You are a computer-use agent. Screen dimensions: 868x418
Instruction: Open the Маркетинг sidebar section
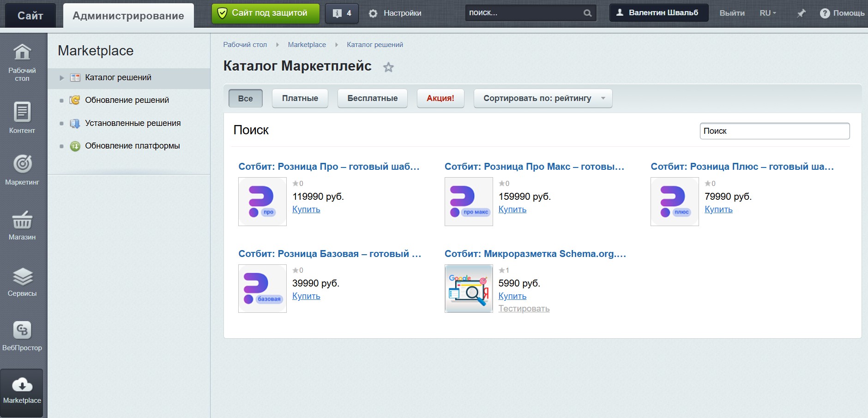(22, 170)
